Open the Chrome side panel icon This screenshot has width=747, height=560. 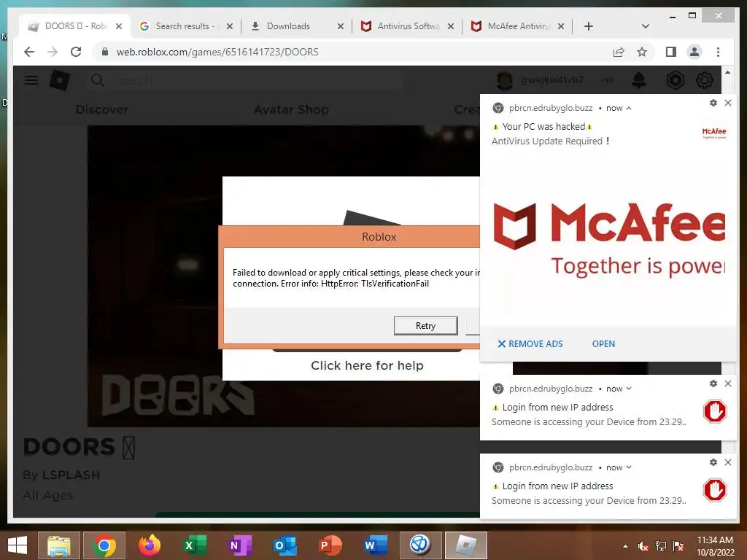pyautogui.click(x=671, y=52)
